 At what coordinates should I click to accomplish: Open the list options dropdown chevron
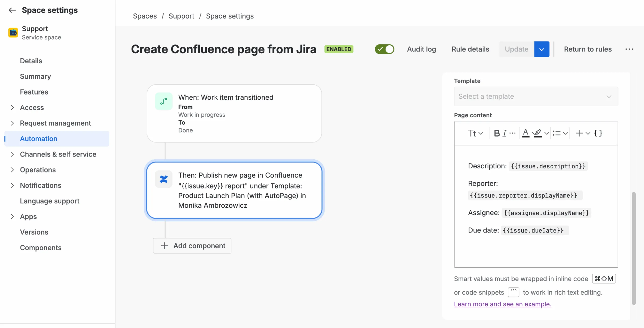(565, 133)
